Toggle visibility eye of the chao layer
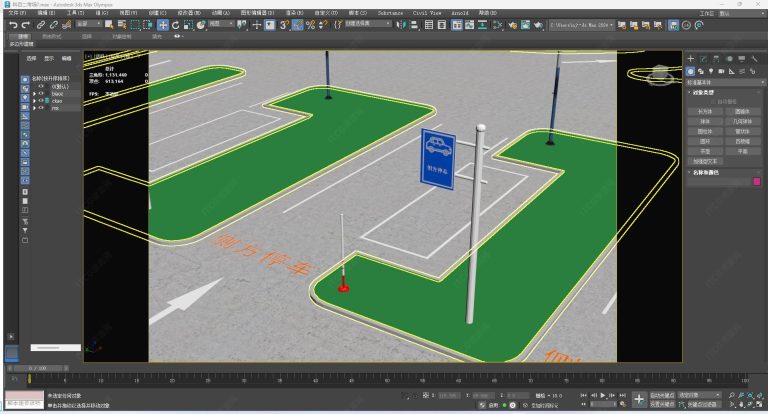The height and width of the screenshot is (414, 768). (39, 101)
